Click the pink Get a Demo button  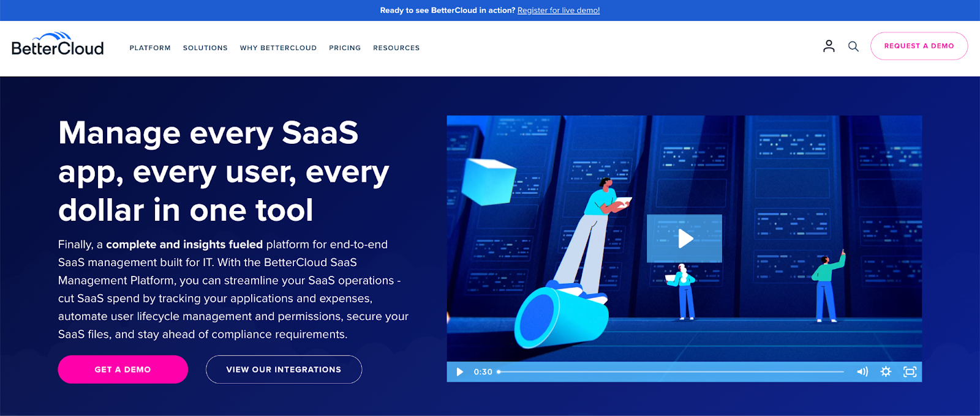click(x=123, y=370)
